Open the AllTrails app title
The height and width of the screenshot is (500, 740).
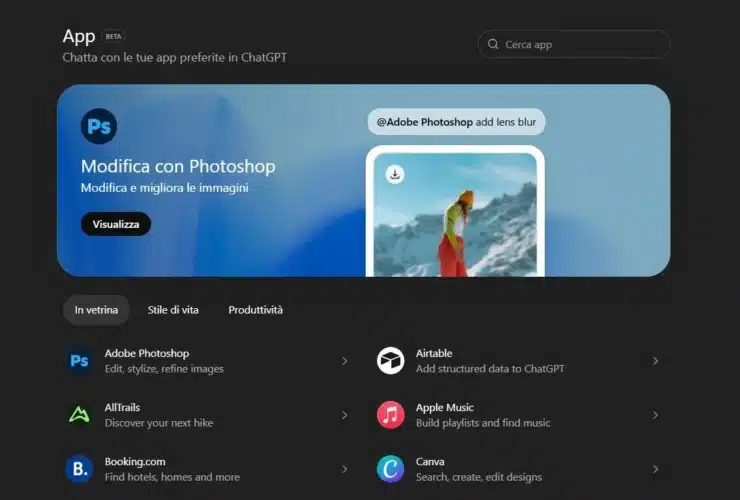[x=122, y=407]
